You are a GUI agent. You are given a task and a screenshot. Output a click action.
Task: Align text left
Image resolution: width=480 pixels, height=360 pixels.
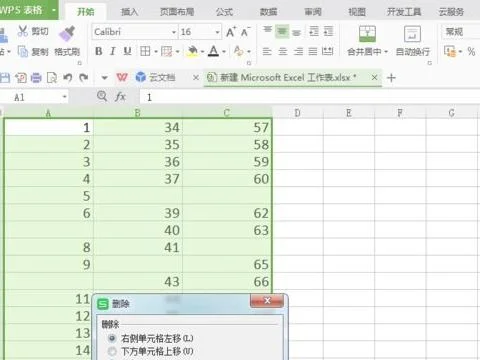(x=267, y=51)
